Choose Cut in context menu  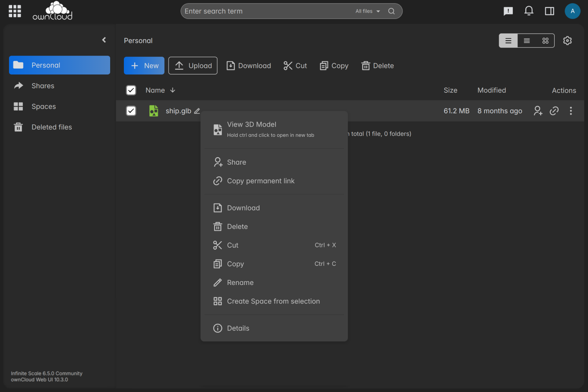(x=274, y=245)
